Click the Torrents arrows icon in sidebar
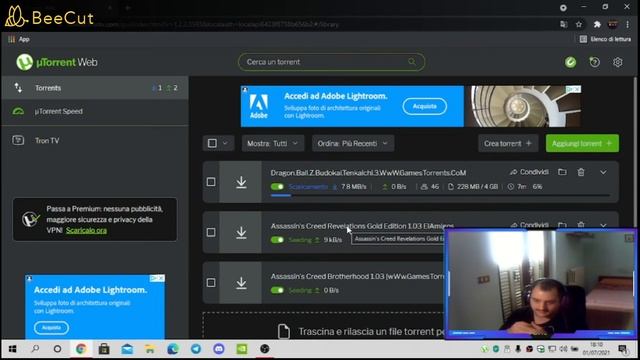The height and width of the screenshot is (360, 640). coord(18,87)
